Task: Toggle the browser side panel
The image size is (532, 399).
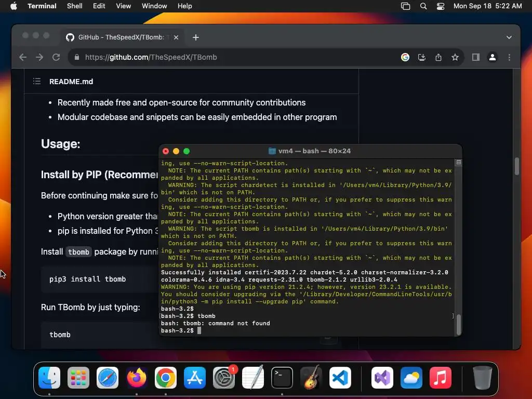Action: pyautogui.click(x=476, y=57)
